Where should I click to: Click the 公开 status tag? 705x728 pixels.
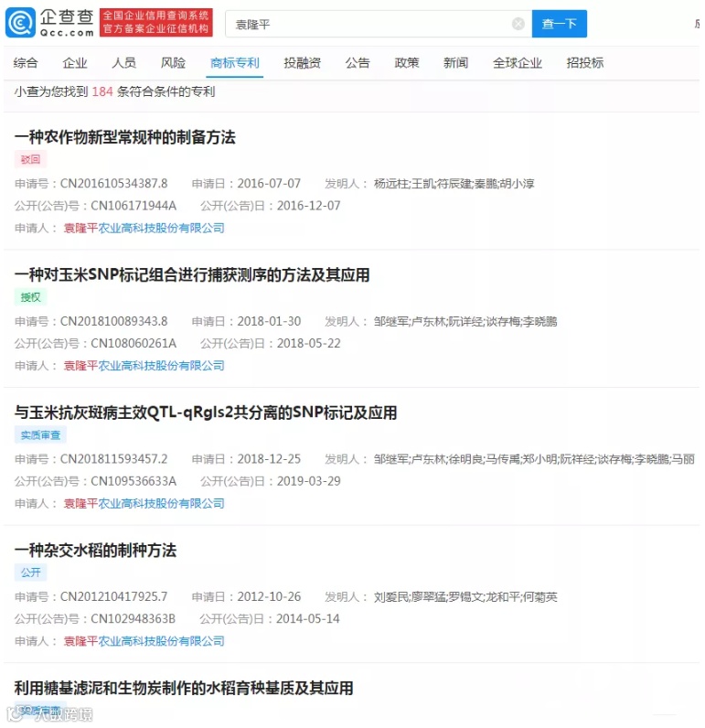pyautogui.click(x=30, y=573)
